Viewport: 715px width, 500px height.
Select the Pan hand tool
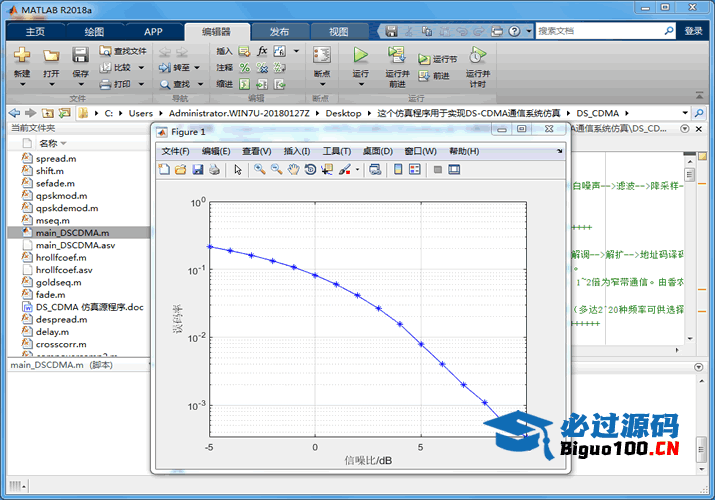pyautogui.click(x=293, y=170)
